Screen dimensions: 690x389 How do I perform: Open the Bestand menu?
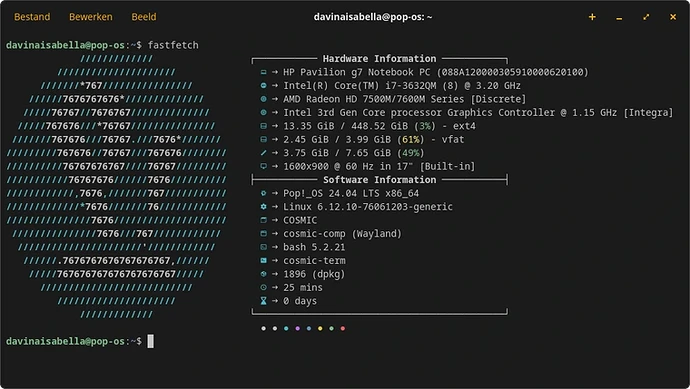click(32, 17)
